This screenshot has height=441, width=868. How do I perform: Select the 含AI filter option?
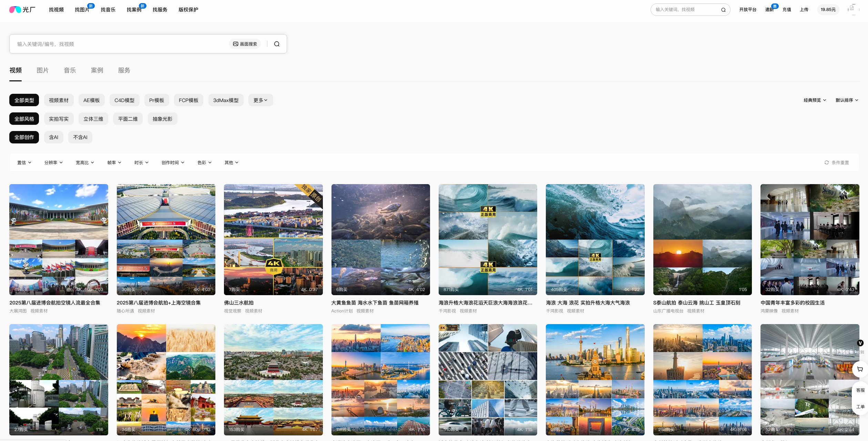(x=53, y=137)
